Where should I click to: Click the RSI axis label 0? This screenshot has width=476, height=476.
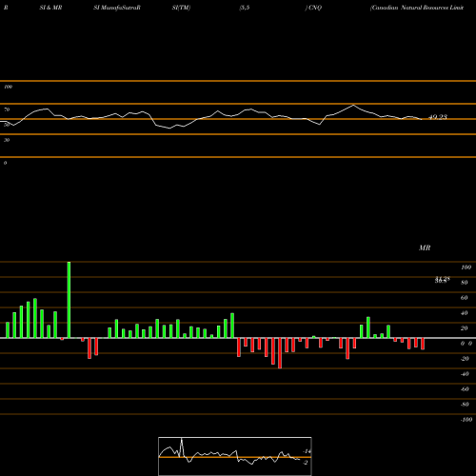click(x=5, y=163)
